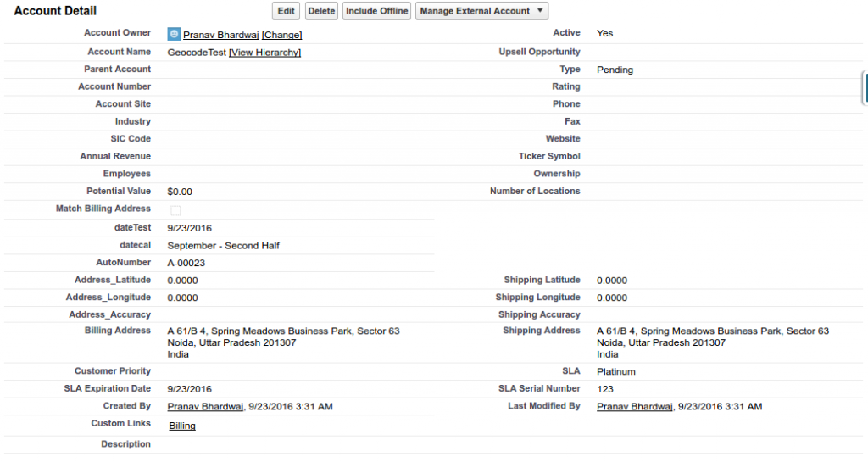Click the SLA Serial Number value 123
868x462 pixels.
(x=605, y=389)
